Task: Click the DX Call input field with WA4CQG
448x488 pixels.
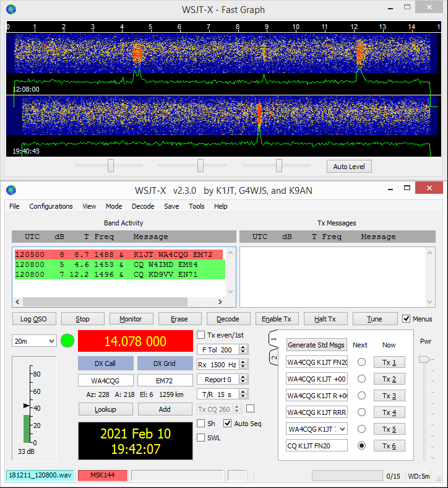Action: tap(105, 380)
